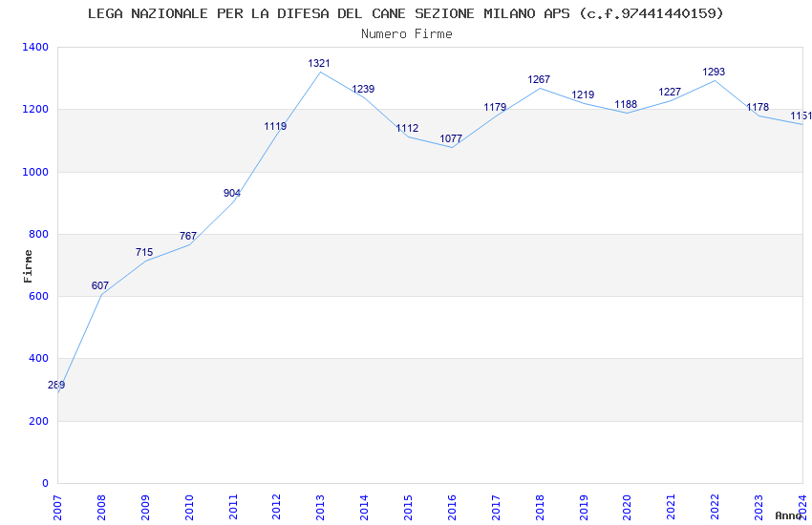Screen dimensions: 812x525
Task: Select the y-axis value 1000
Action: pos(35,172)
